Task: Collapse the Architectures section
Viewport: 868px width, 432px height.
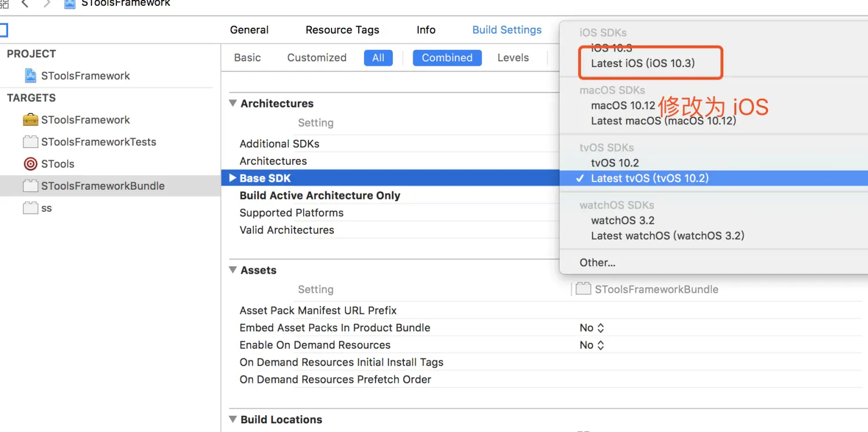Action: pyautogui.click(x=233, y=104)
